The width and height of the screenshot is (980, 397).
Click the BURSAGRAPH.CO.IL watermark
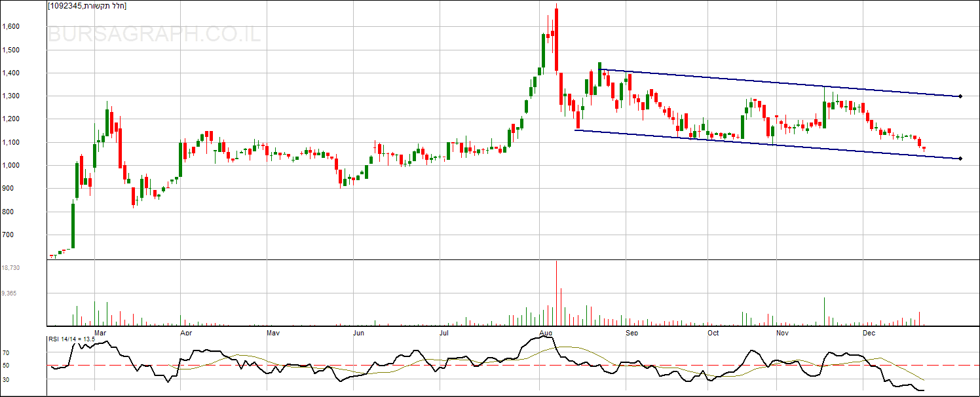click(155, 35)
